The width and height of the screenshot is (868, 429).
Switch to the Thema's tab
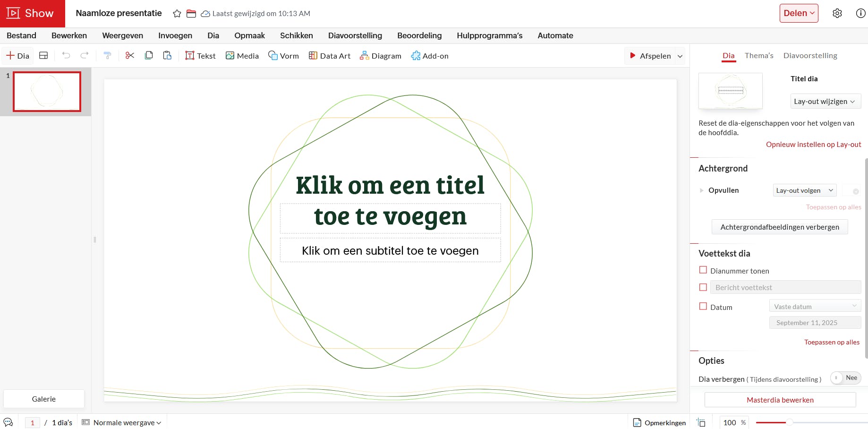(x=758, y=55)
